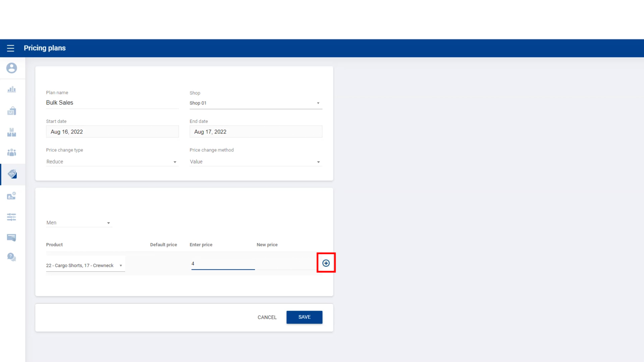This screenshot has height=362, width=644.
Task: Open the people group sidebar icon
Action: pos(11,153)
